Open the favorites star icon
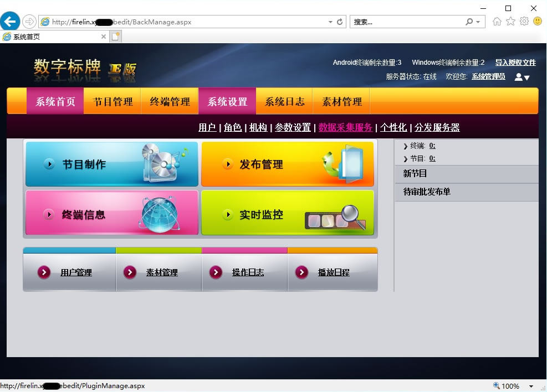Viewport: 547px width, 392px height. (x=510, y=21)
